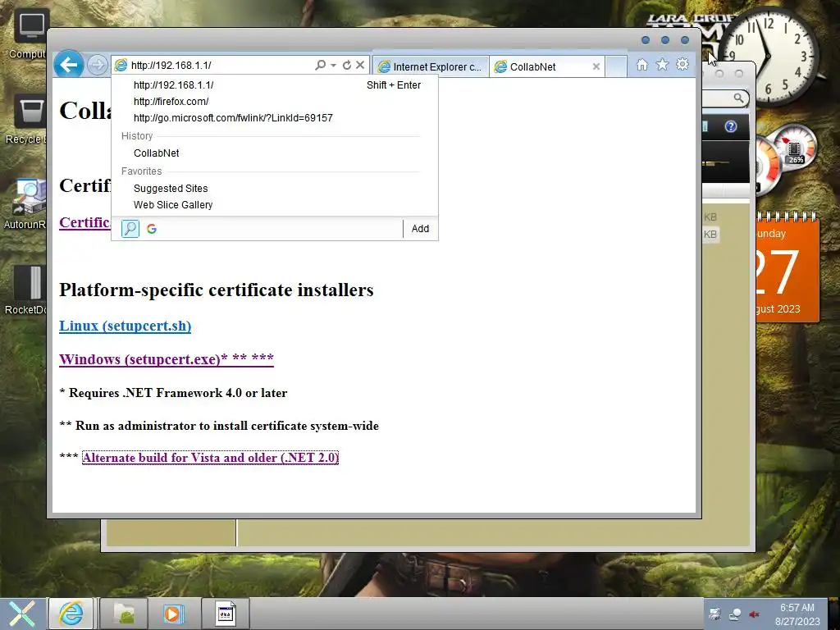Click the analog clock gadget
Screen dimensions: 840x630
[x=768, y=57]
